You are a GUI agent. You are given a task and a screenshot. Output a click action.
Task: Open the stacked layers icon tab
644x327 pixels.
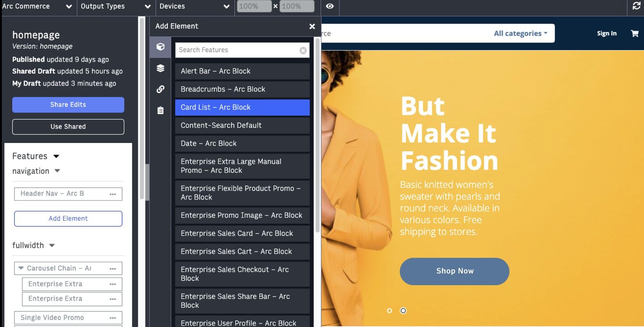pyautogui.click(x=161, y=68)
